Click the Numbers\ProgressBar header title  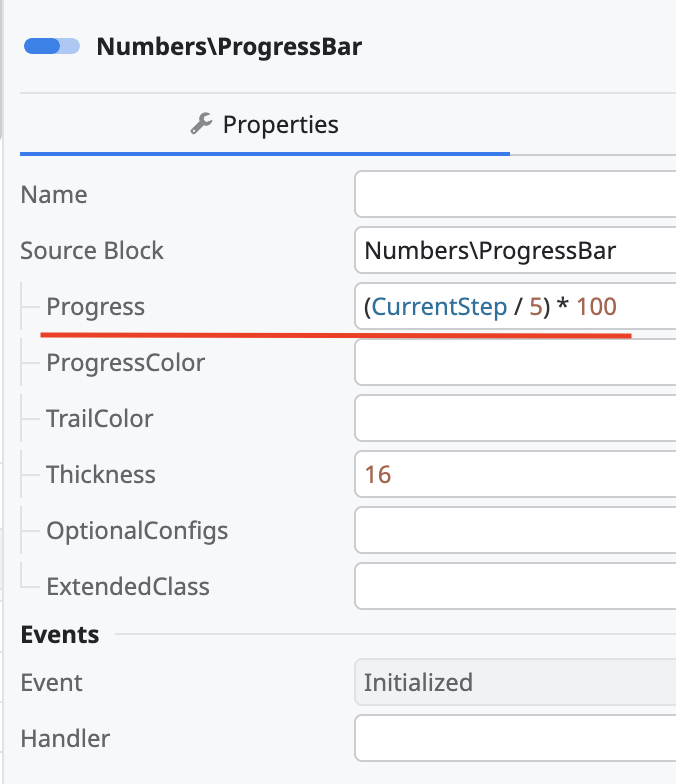tap(228, 46)
